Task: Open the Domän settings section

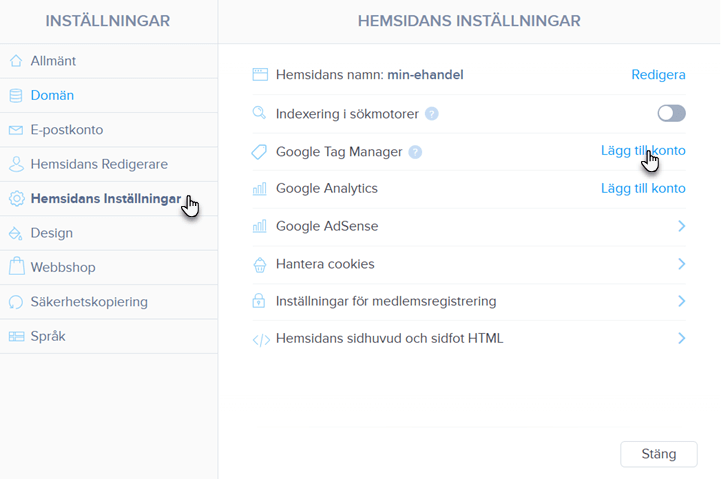Action: point(109,96)
